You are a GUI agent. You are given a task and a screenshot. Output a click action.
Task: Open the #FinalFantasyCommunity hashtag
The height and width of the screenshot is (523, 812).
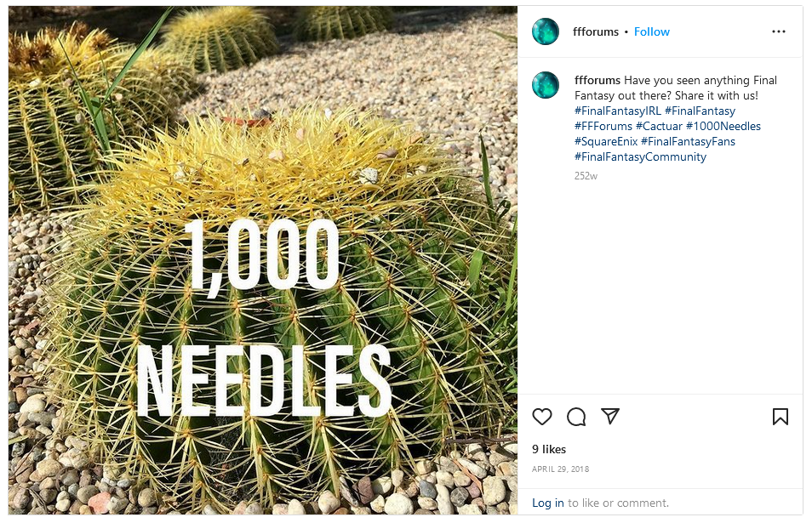pos(640,156)
